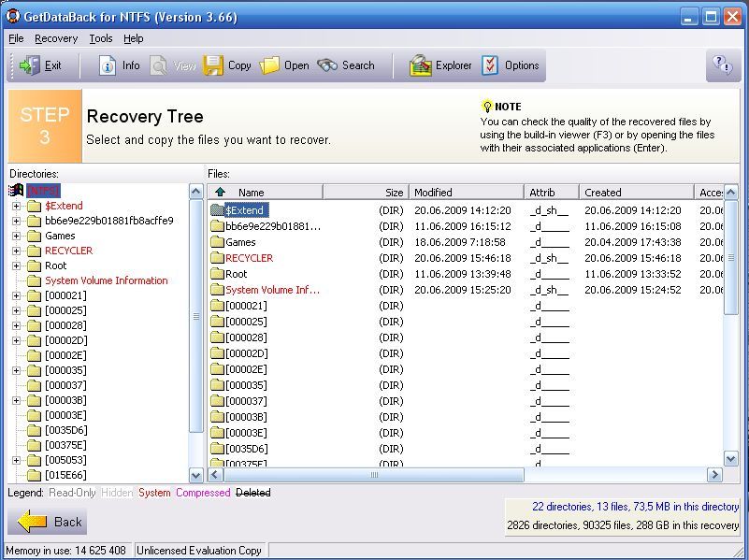Click the Back button
749x560 pixels.
(53, 522)
